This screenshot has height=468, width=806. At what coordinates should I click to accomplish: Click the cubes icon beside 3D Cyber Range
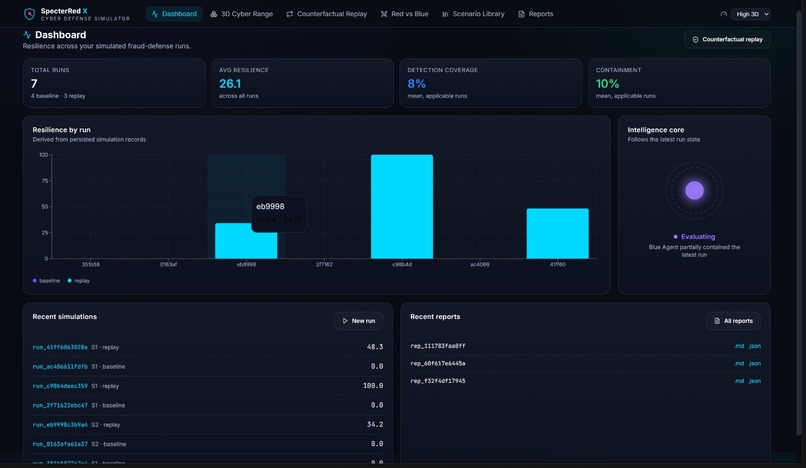(x=214, y=14)
